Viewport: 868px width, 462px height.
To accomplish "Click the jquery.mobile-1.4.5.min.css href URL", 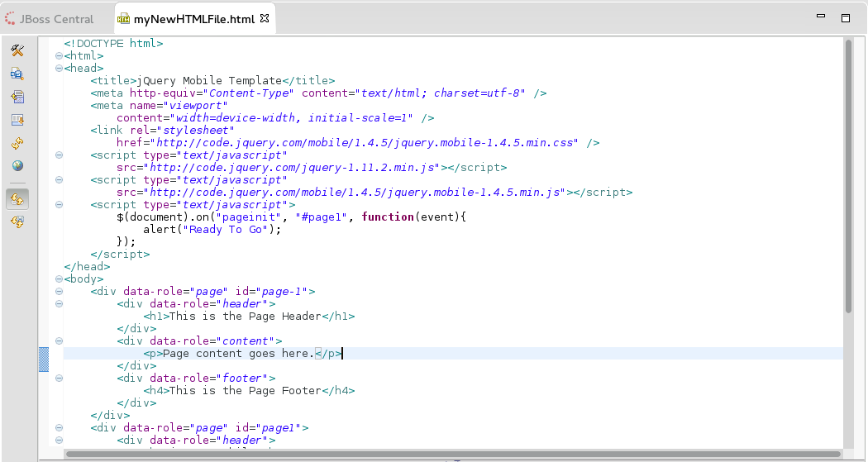I will [x=365, y=143].
